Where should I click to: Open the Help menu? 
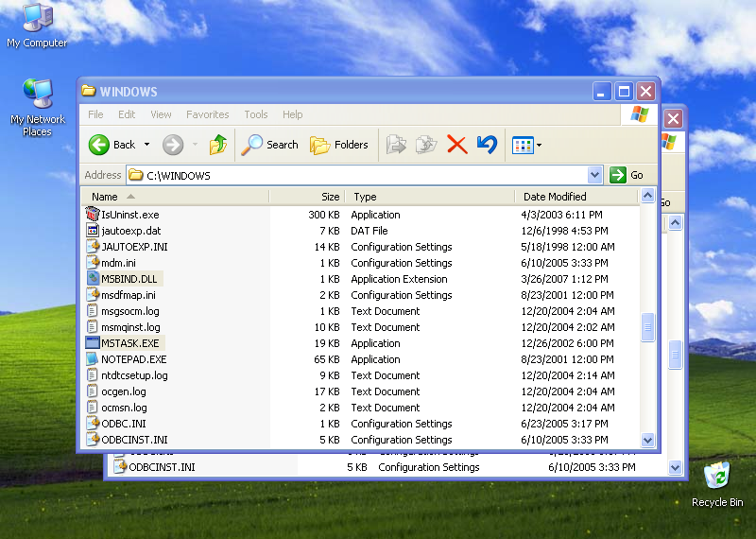(x=292, y=114)
